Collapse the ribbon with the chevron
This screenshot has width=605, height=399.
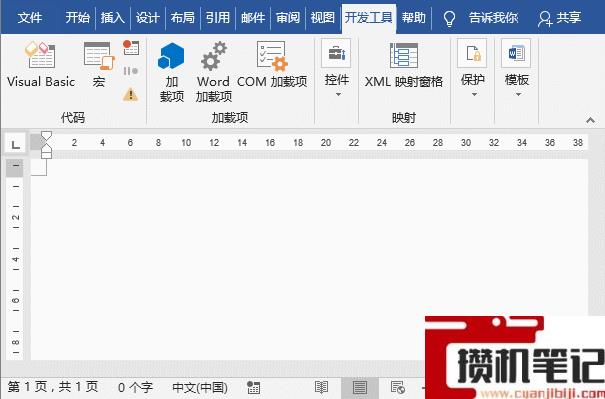[590, 120]
